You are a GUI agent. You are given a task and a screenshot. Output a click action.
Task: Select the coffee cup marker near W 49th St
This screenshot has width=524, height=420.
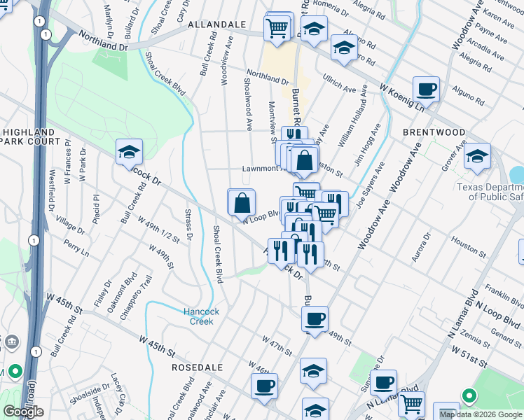click(x=315, y=321)
